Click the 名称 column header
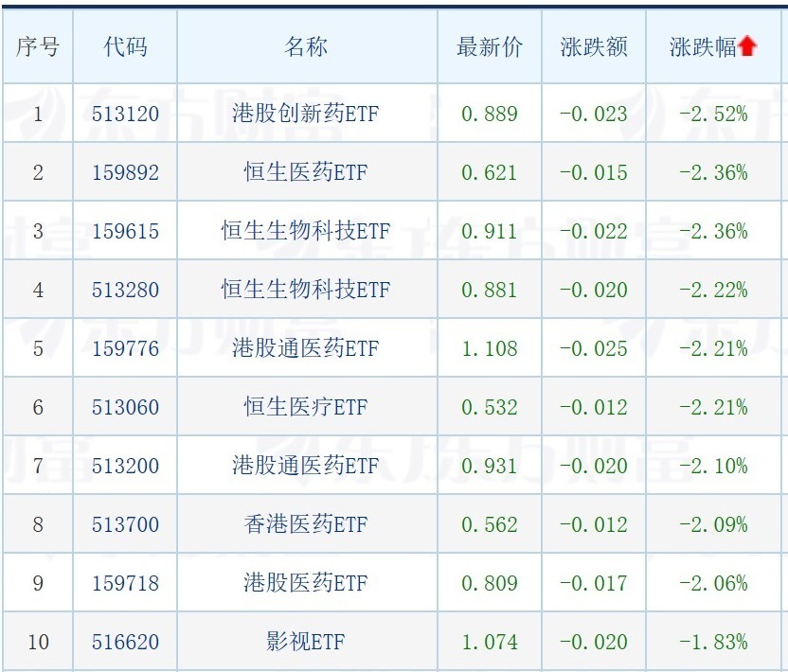 tap(306, 46)
